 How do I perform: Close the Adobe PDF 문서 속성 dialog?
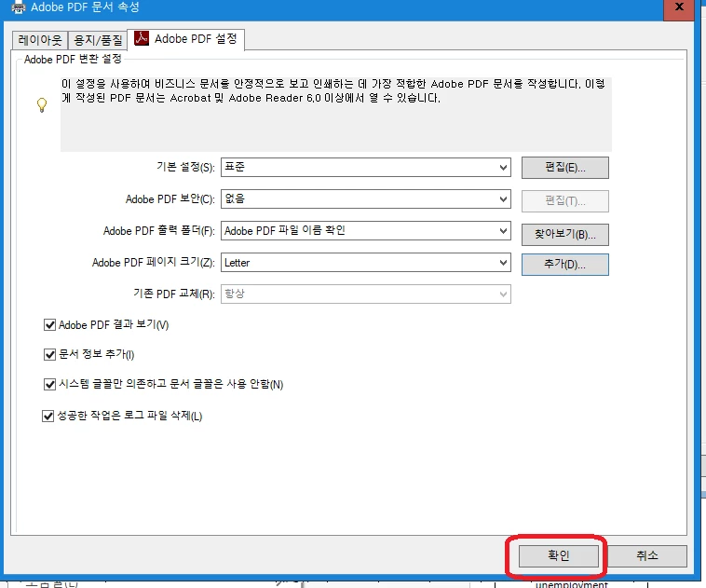tap(679, 8)
